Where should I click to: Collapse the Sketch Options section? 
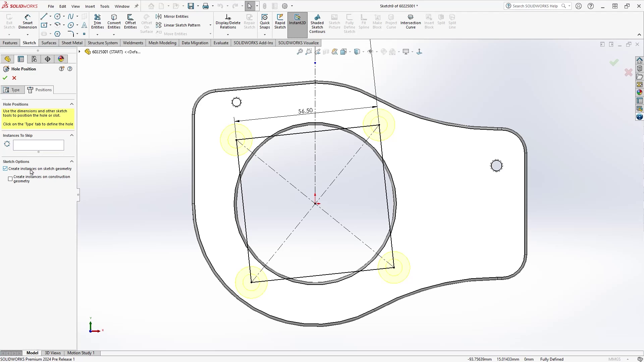click(71, 162)
